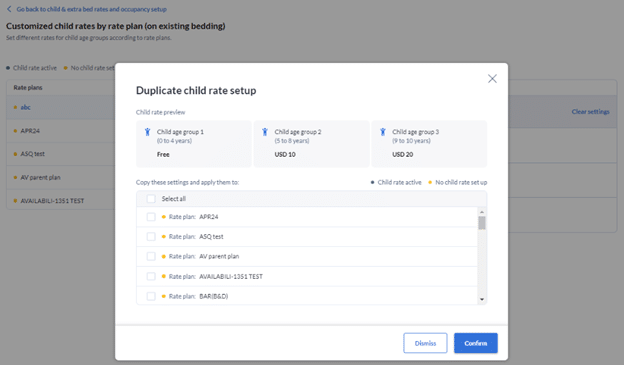Go back to child & extra bed rates setup
Image resolution: width=624 pixels, height=365 pixels.
click(92, 9)
